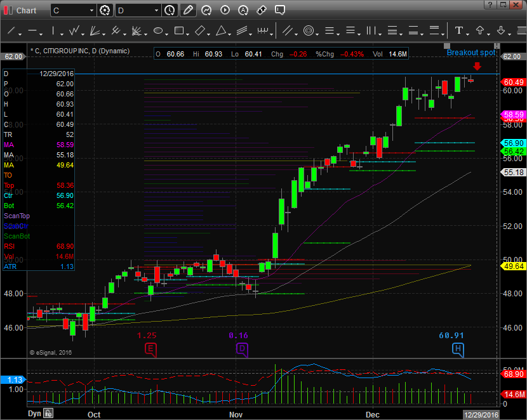The height and width of the screenshot is (420, 527).
Task: Expand the ellipse tool options arrow
Action: tap(166, 34)
